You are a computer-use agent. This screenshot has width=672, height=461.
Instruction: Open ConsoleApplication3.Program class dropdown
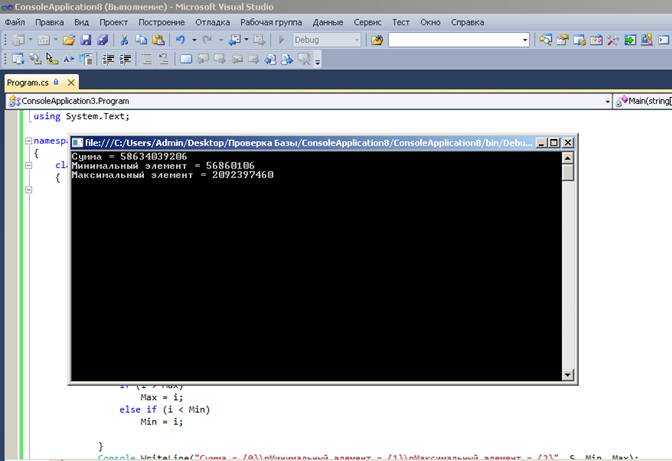607,101
